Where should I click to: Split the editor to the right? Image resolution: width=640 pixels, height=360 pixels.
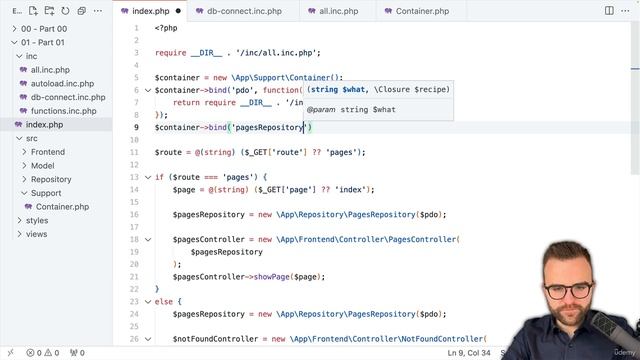(609, 11)
